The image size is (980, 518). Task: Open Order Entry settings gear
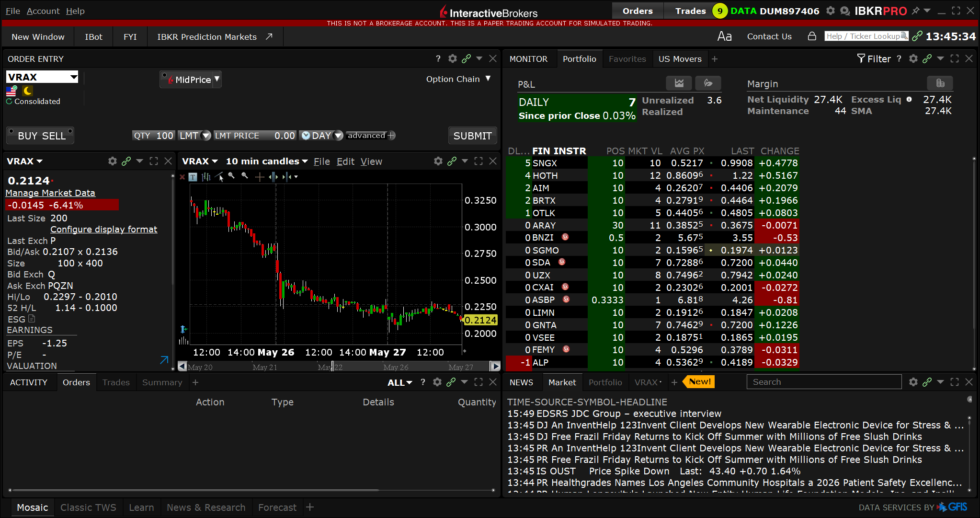pyautogui.click(x=452, y=58)
